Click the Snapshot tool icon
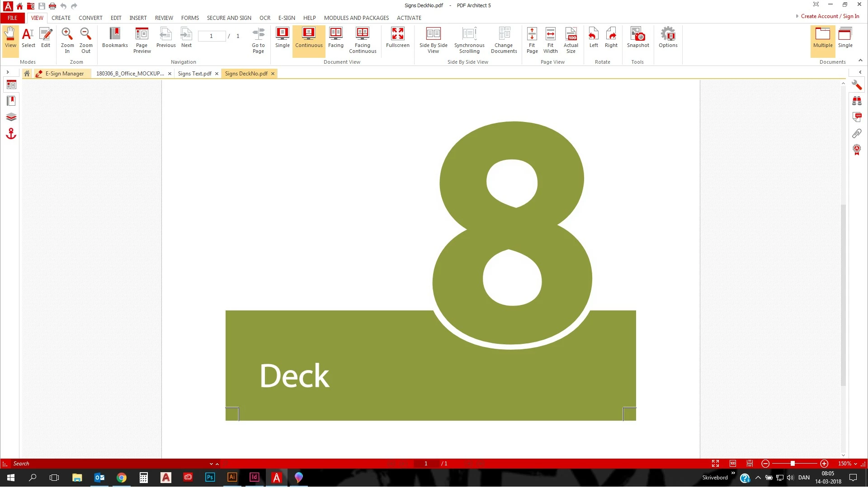 coord(637,37)
